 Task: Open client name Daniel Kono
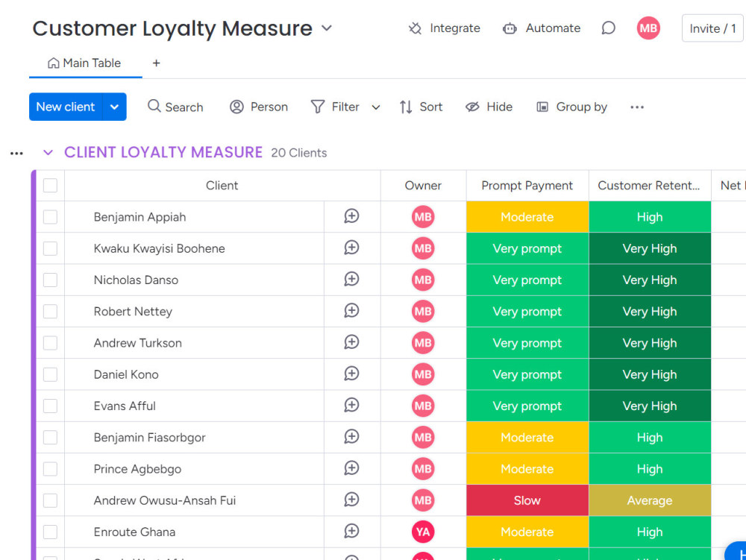point(126,374)
